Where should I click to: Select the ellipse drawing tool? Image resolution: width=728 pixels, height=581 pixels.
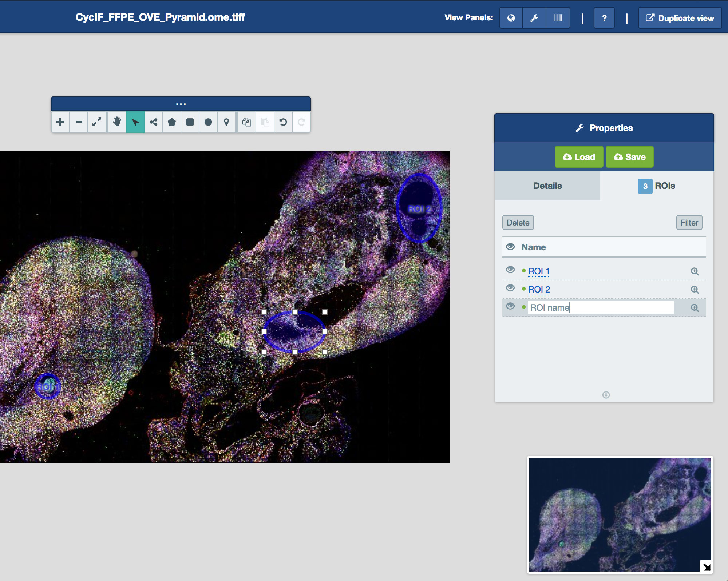click(208, 122)
